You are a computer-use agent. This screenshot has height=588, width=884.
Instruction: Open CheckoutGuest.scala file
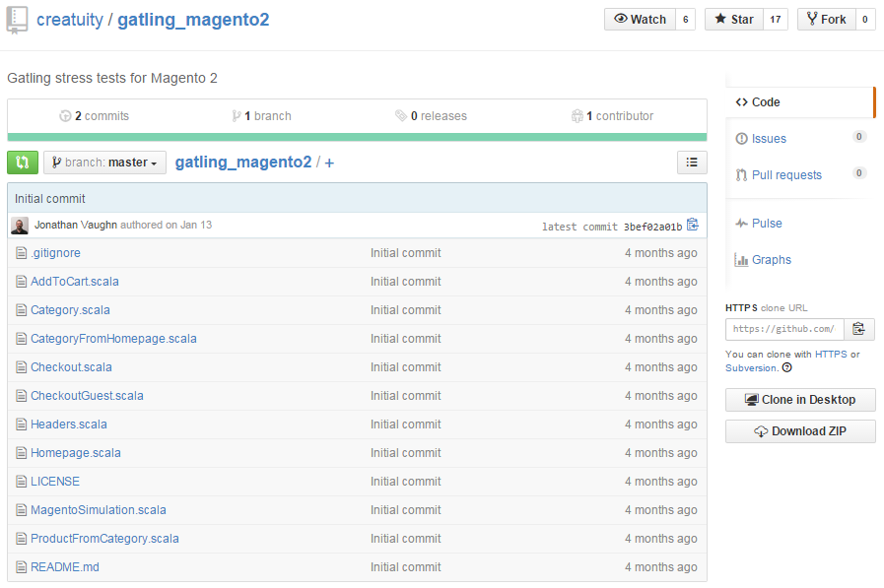tap(87, 396)
